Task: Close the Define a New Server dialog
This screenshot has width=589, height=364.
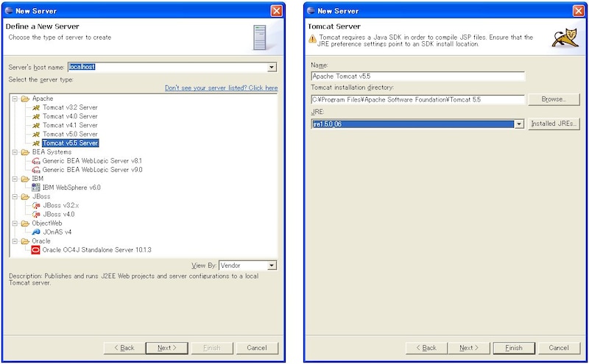Action: click(x=277, y=11)
